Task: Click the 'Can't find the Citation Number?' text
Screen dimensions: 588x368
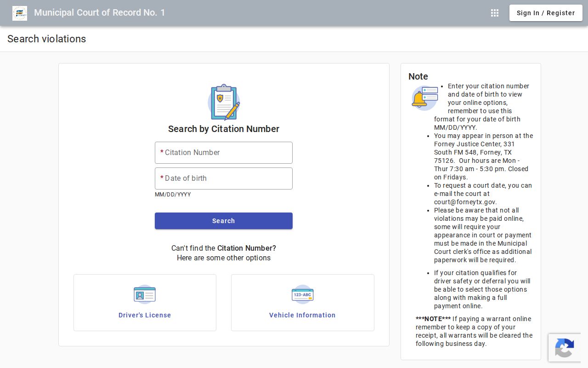Action: (224, 248)
